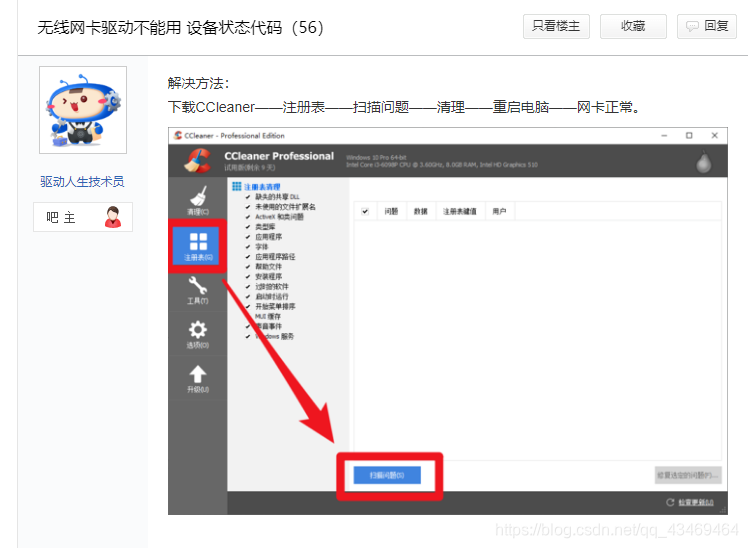This screenshot has height=548, width=748.
Task: Click the CCleaner title bar app icon
Action: (178, 135)
